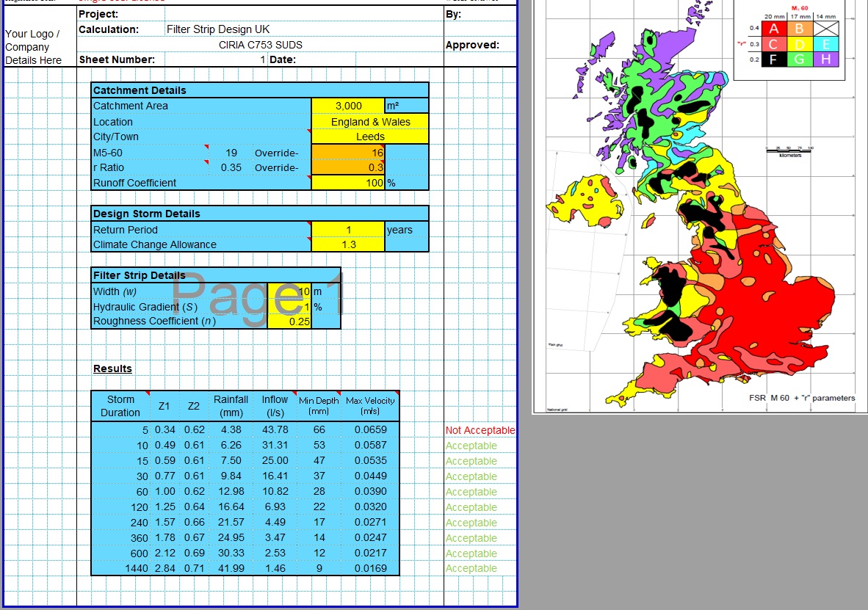This screenshot has height=610, width=868.
Task: Click the Results heading
Action: (x=112, y=368)
